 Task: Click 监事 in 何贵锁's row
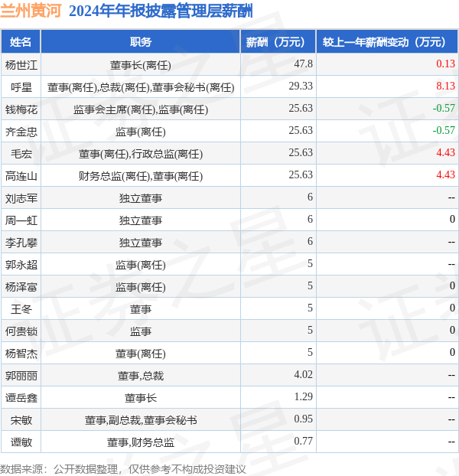click(x=141, y=331)
